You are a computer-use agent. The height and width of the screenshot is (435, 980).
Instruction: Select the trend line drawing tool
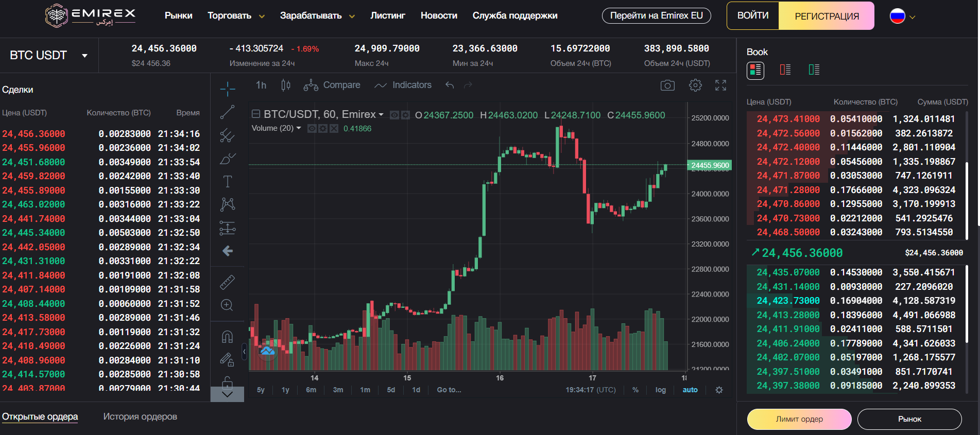click(x=227, y=112)
